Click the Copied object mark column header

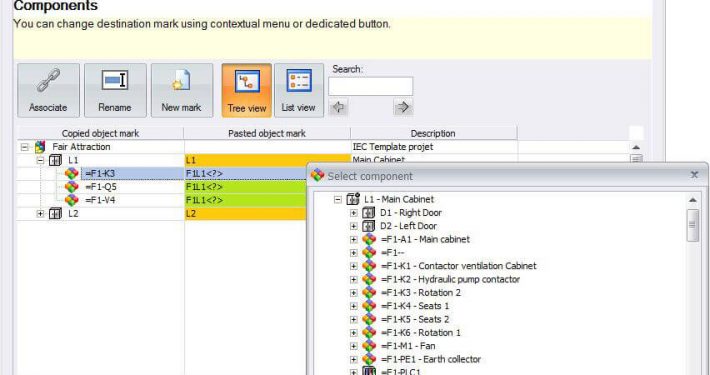pos(101,134)
